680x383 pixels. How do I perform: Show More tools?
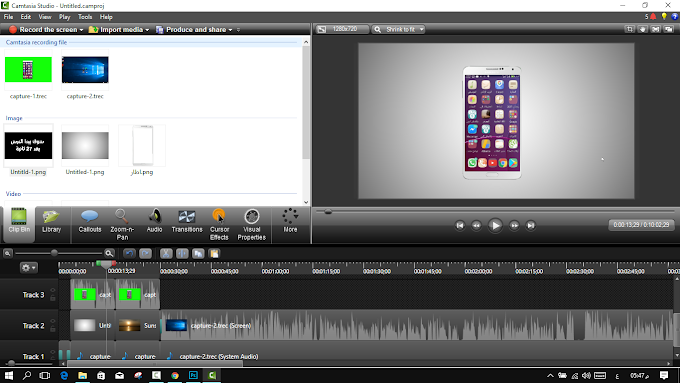(x=290, y=221)
